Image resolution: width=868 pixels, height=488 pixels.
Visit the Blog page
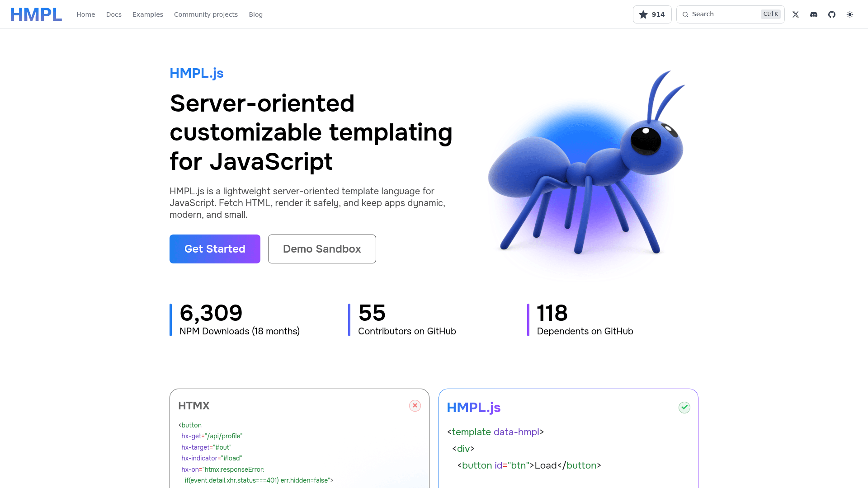(255, 14)
